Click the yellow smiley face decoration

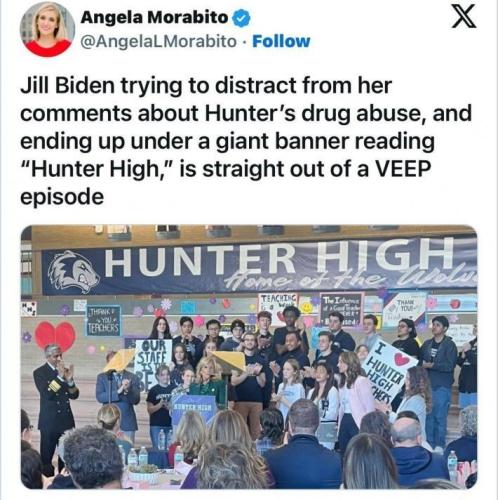click(x=307, y=307)
